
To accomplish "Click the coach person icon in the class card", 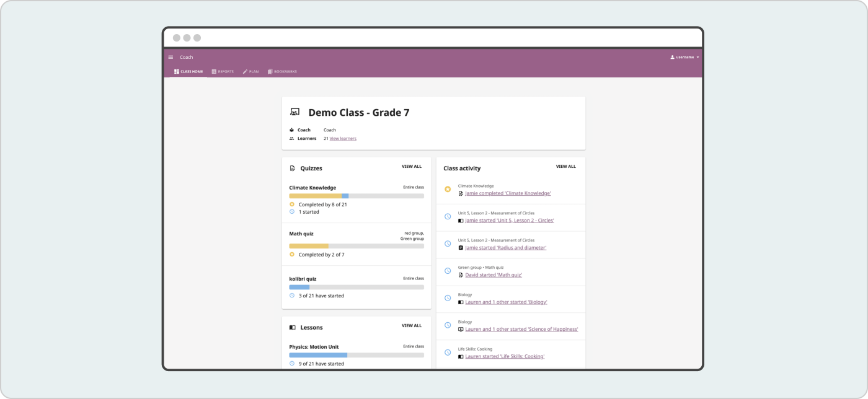I will pos(291,129).
